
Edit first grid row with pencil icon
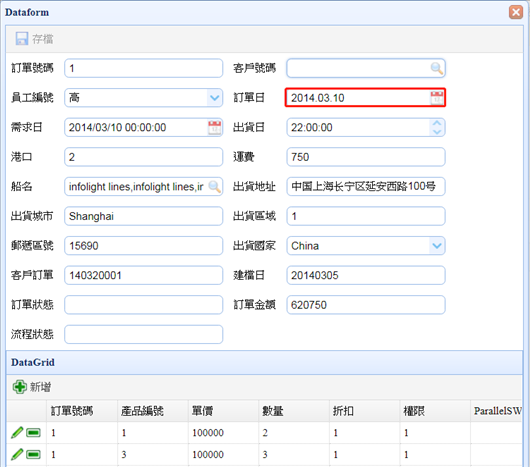pos(17,433)
